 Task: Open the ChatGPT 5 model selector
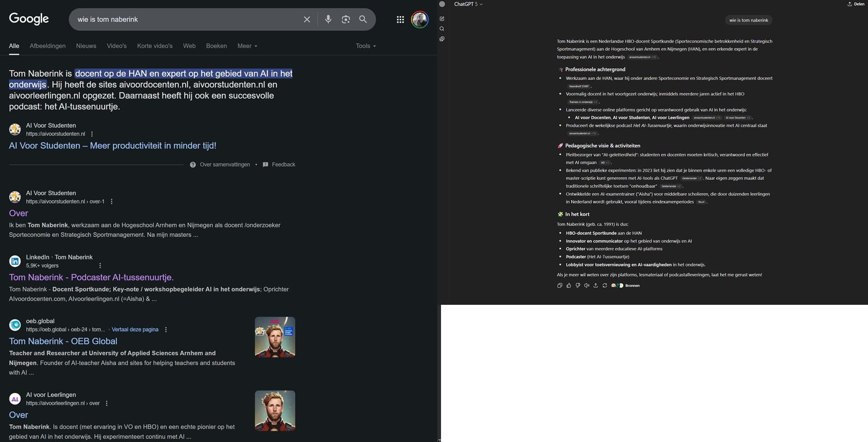pyautogui.click(x=468, y=4)
